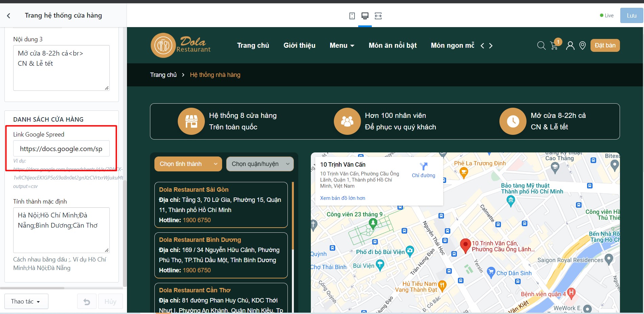This screenshot has width=644, height=314.
Task: Click the Phố đi bộ Bùi Viện marker
Action: 410,251
